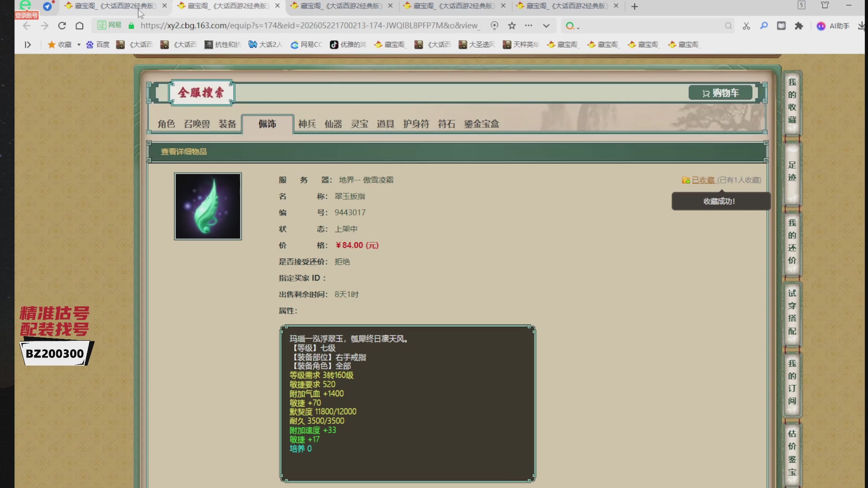
Task: Open the AI助手 assistant
Action: 833,26
